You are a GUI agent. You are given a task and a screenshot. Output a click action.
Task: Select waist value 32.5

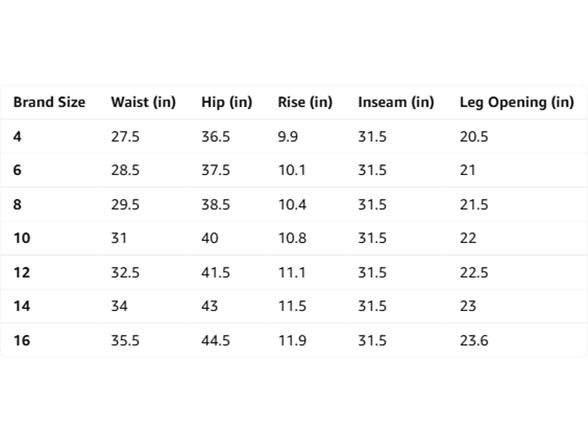pos(125,273)
